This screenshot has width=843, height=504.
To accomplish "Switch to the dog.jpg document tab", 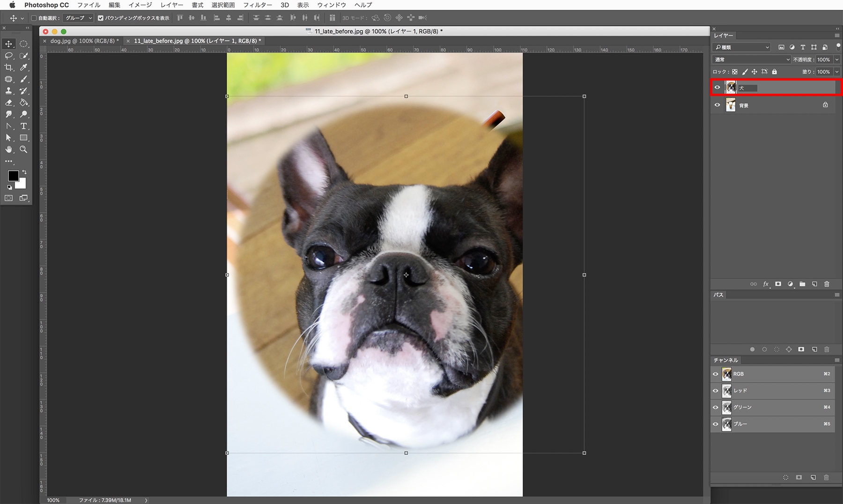I will click(84, 41).
